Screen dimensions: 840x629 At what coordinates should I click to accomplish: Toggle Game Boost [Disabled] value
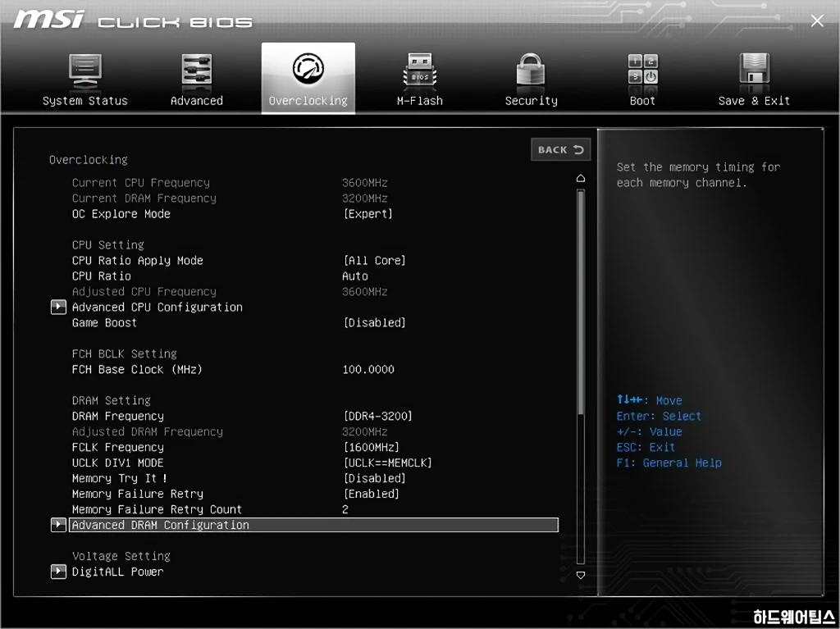(374, 322)
